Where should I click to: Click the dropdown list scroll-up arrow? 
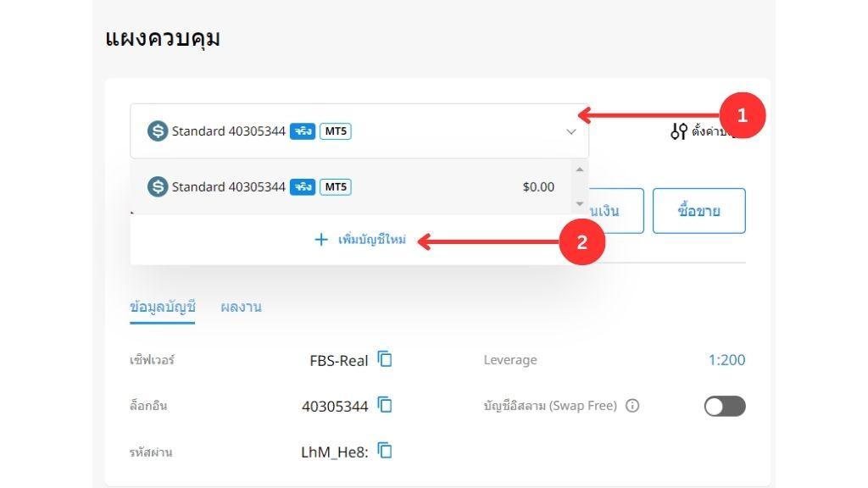pyautogui.click(x=580, y=169)
